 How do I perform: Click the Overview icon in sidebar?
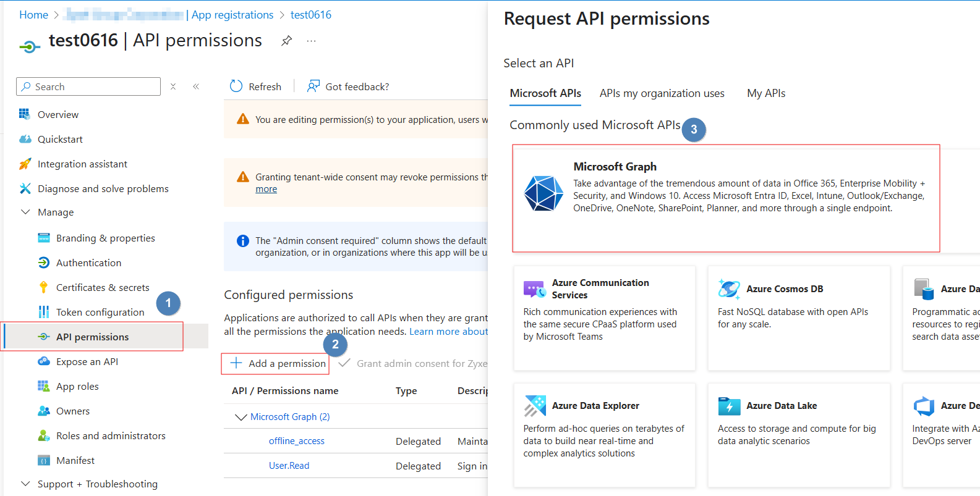point(25,114)
